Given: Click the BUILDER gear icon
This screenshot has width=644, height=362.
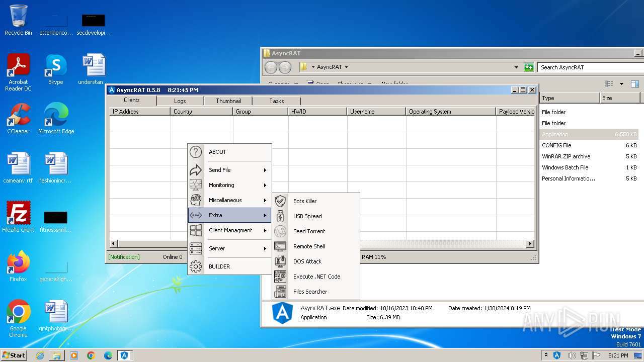Looking at the screenshot, I should pyautogui.click(x=196, y=266).
